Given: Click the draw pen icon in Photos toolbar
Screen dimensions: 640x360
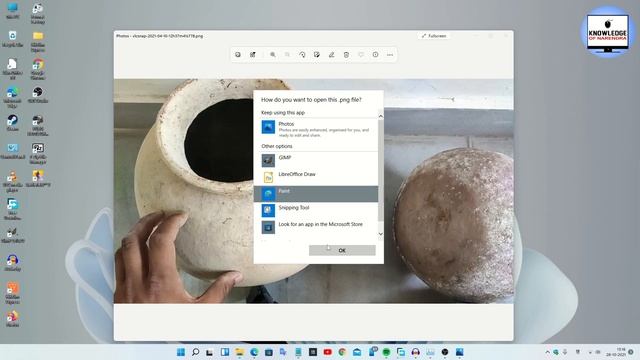Looking at the screenshot, I should (331, 55).
